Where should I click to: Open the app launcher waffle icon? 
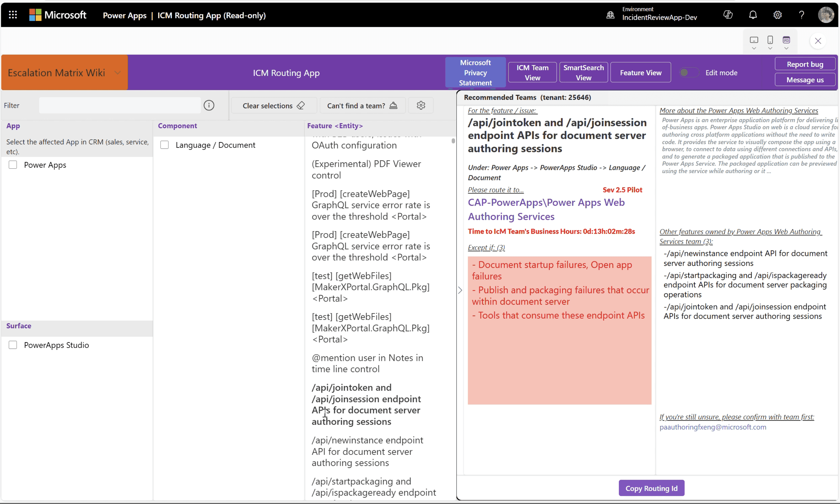(x=13, y=15)
